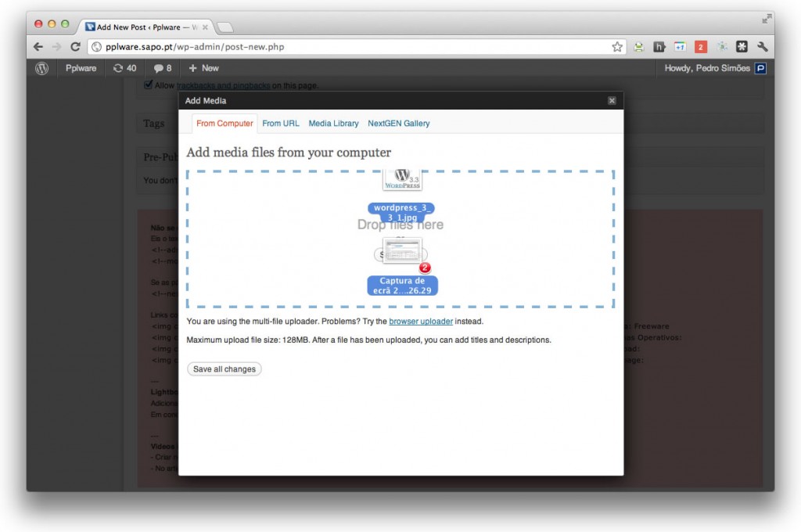The height and width of the screenshot is (532, 801).
Task: Click the screenshot thumbnail with red badge
Action: (402, 250)
